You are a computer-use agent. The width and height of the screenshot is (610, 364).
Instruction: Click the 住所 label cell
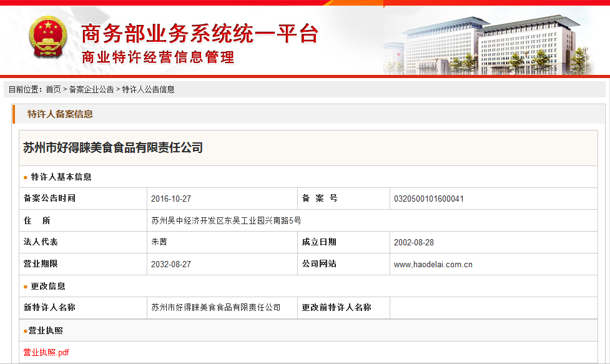(x=83, y=220)
